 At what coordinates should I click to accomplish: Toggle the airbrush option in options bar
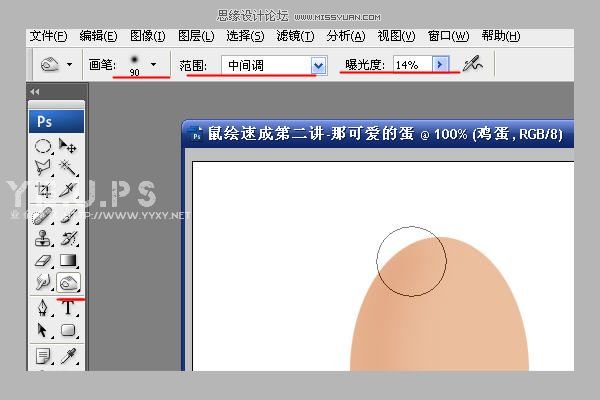(473, 64)
